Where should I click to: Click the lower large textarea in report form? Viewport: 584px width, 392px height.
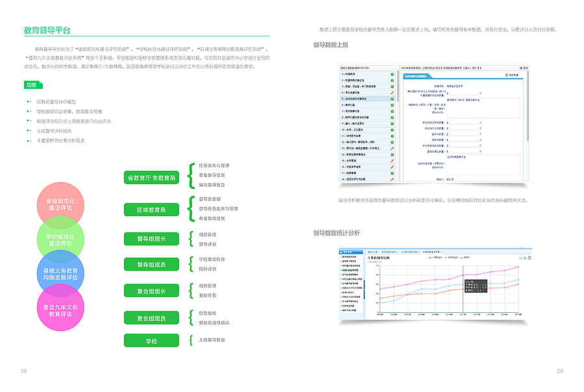(483, 165)
